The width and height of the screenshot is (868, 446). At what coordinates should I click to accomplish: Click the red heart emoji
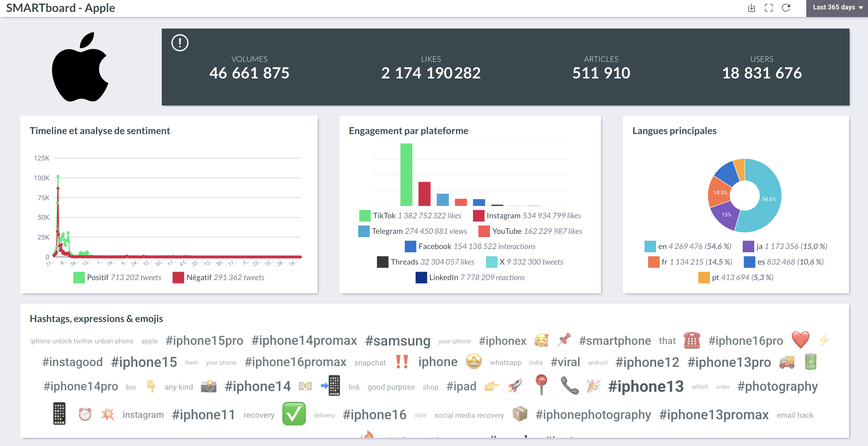click(x=800, y=340)
